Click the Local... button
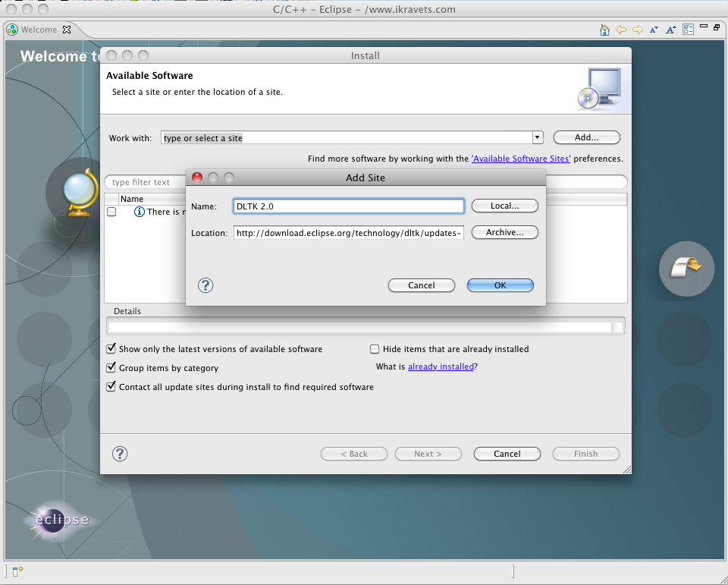This screenshot has width=728, height=585. [x=505, y=206]
